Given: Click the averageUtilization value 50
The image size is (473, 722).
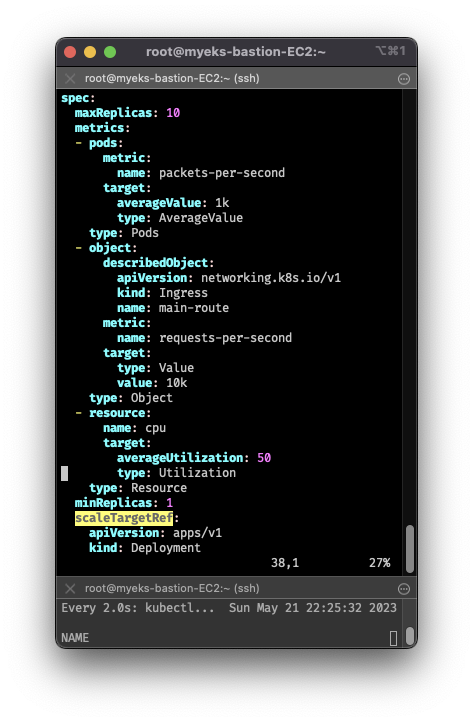Looking at the screenshot, I should [x=264, y=458].
